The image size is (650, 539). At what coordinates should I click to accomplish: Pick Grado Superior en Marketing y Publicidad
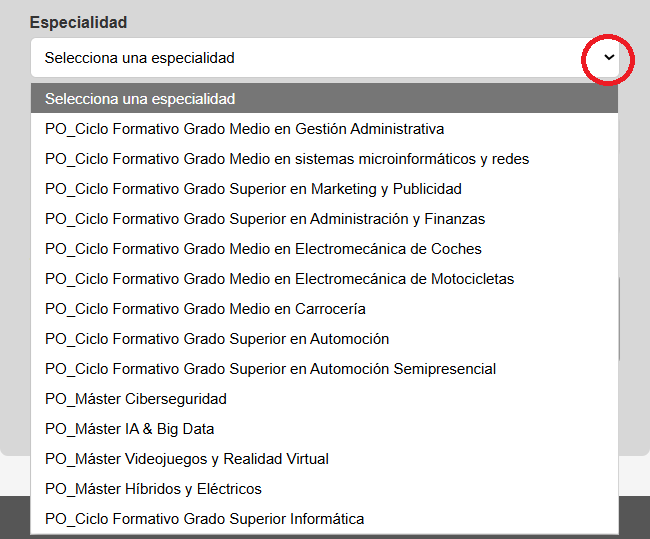(253, 189)
